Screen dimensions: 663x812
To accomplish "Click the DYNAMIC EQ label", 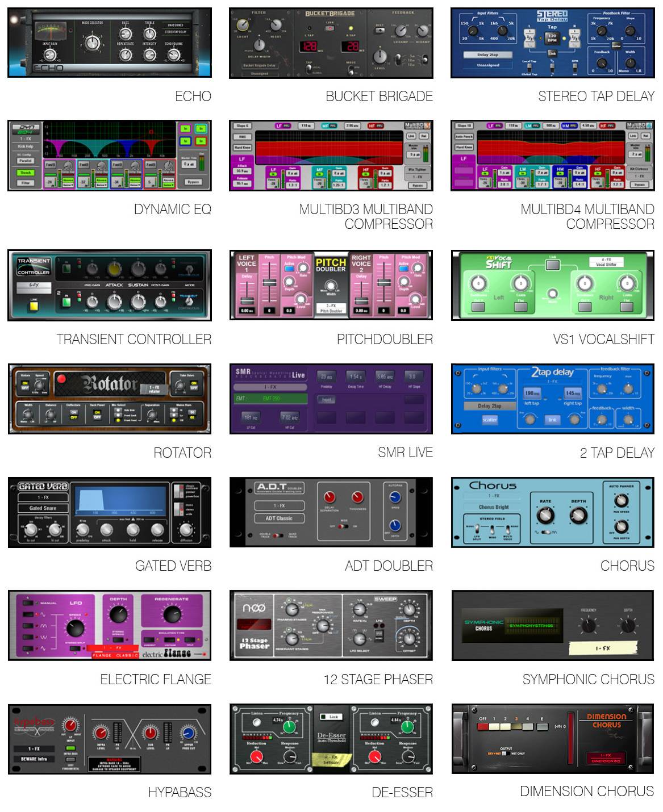I will (x=172, y=210).
